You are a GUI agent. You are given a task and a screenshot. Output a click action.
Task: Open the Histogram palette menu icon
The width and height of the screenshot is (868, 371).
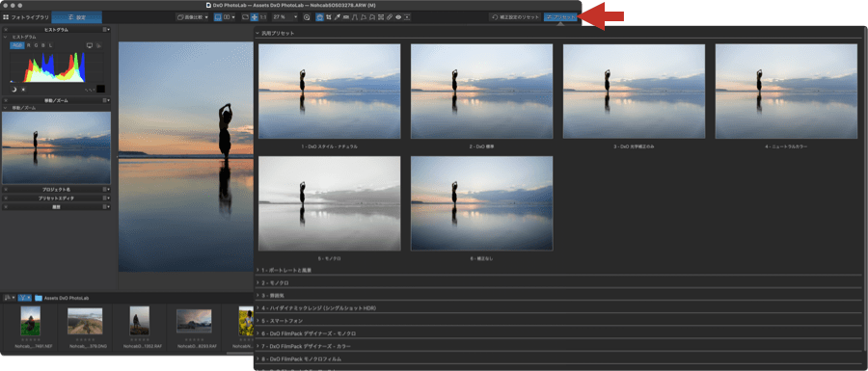pyautogui.click(x=106, y=30)
